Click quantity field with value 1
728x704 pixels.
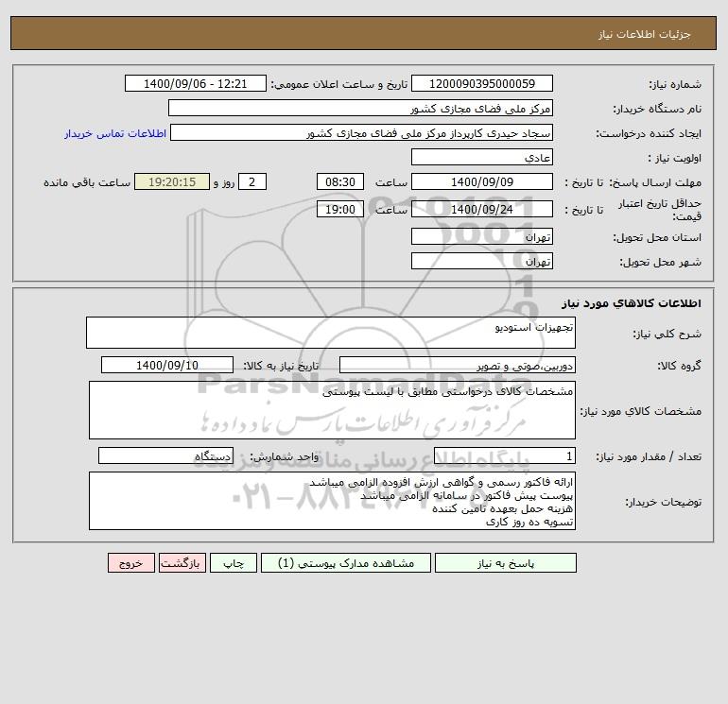(505, 455)
